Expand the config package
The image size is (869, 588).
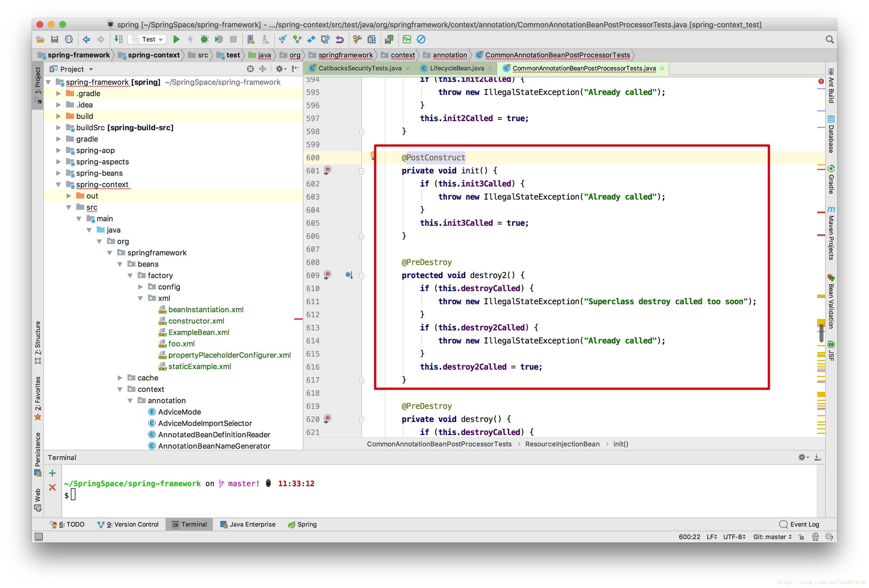point(140,287)
